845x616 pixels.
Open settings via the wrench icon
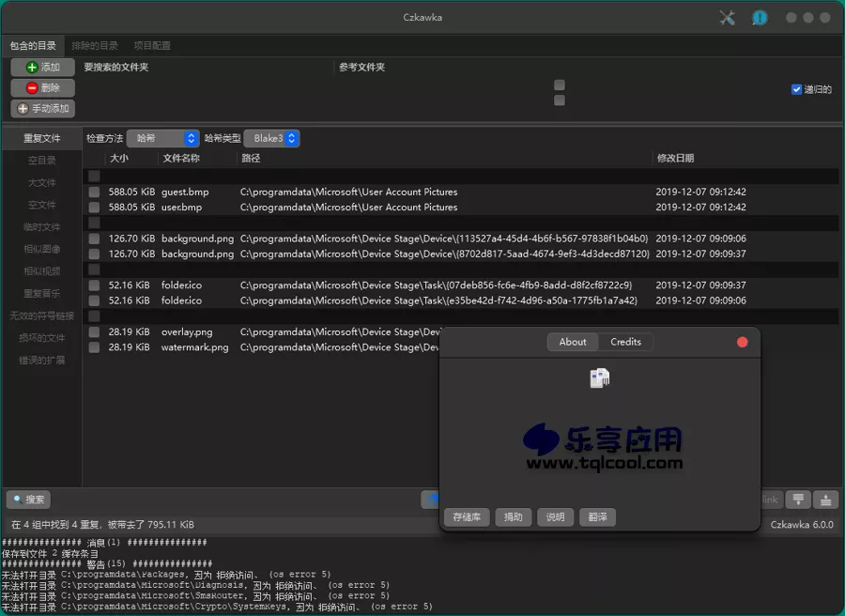pyautogui.click(x=727, y=18)
